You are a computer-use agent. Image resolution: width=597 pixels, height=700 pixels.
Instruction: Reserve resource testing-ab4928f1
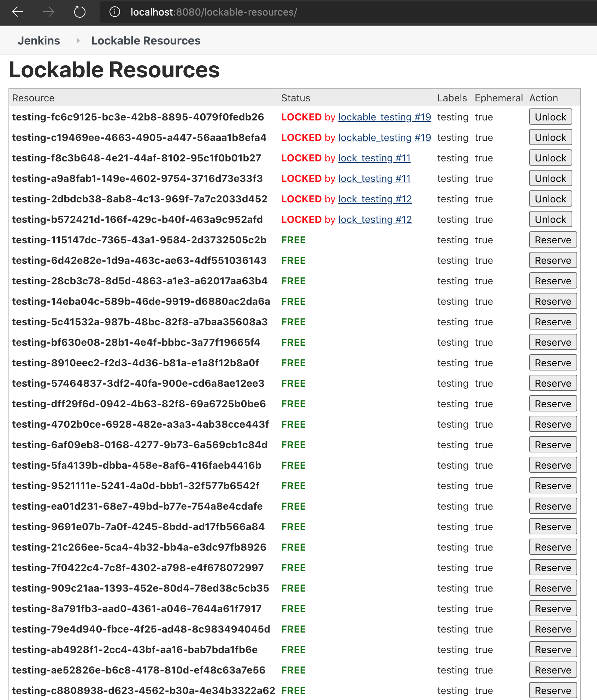coord(553,649)
